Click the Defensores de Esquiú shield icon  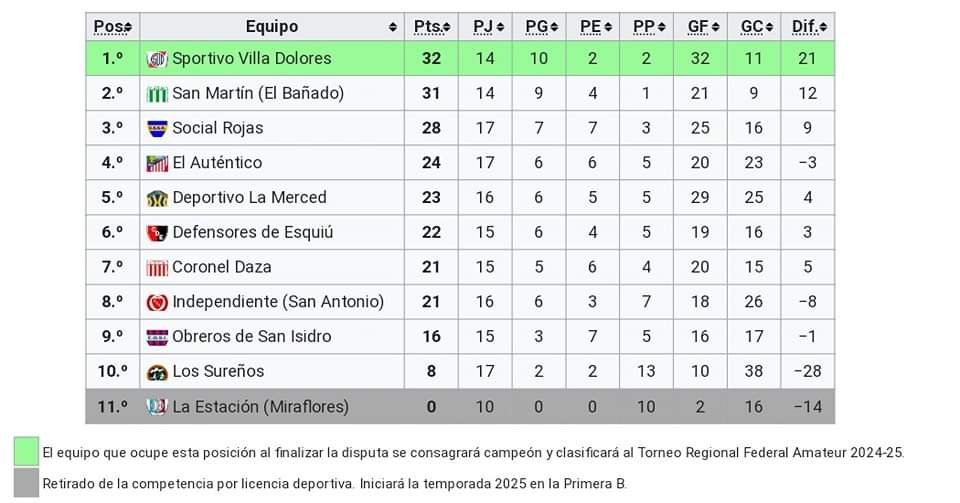pyautogui.click(x=157, y=233)
